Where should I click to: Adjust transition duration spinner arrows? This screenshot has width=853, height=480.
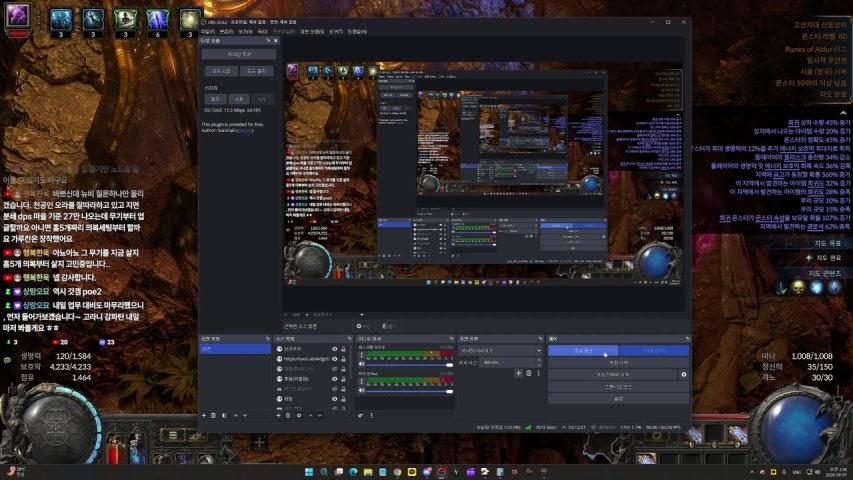point(539,362)
